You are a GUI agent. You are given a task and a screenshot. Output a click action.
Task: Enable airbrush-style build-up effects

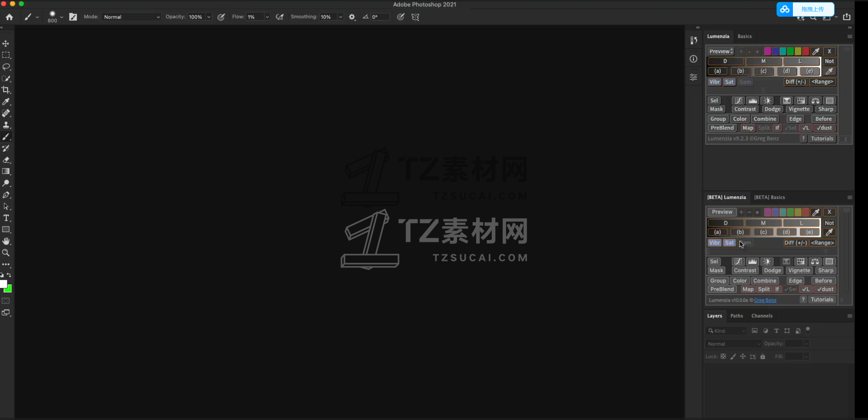coord(279,17)
